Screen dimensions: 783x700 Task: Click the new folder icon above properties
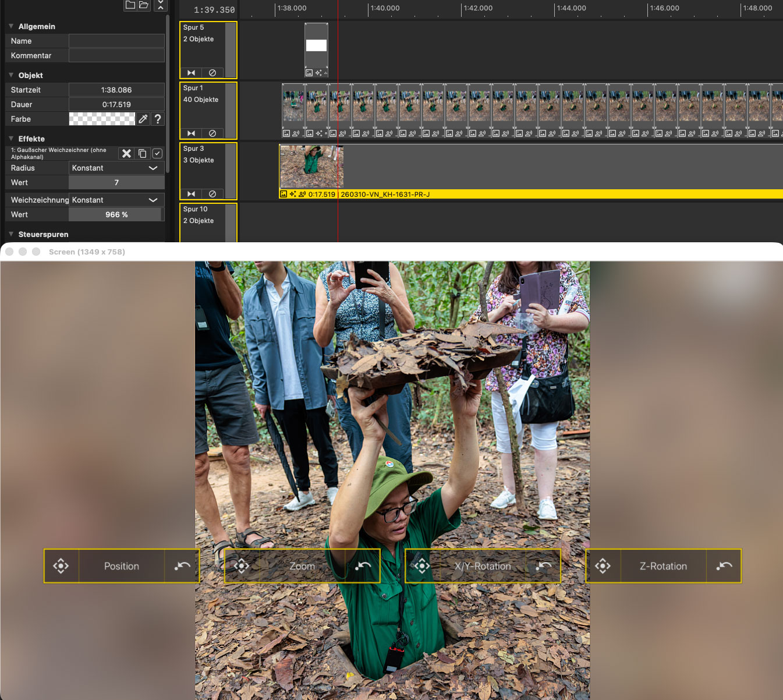pos(130,5)
